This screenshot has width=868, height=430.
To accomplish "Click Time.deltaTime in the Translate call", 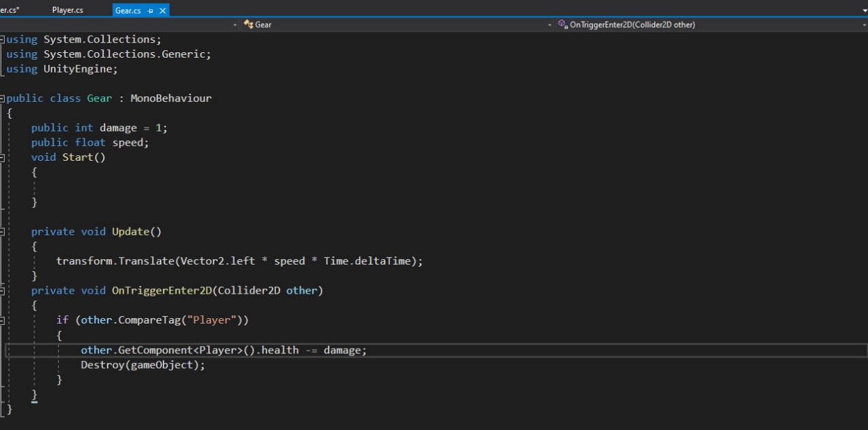I will click(x=367, y=261).
